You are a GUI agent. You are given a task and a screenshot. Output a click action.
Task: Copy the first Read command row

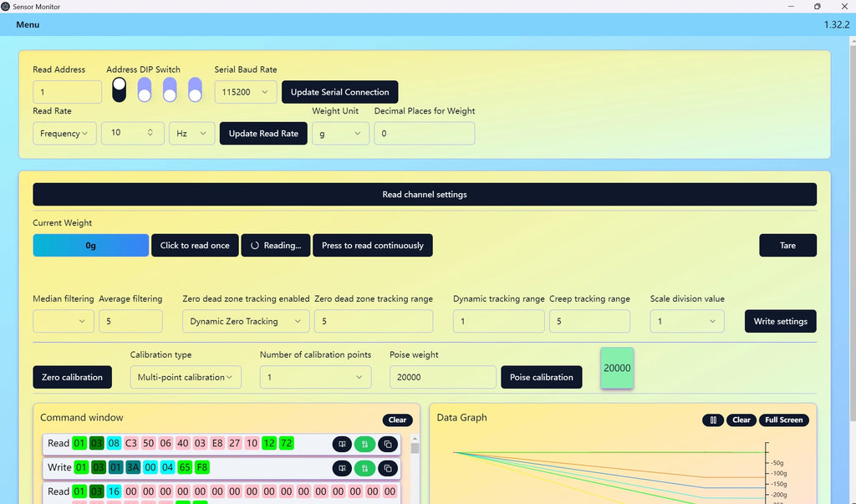coord(388,444)
